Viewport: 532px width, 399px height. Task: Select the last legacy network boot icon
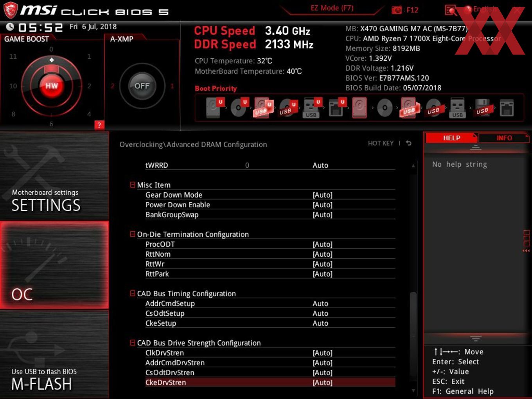pyautogui.click(x=506, y=108)
